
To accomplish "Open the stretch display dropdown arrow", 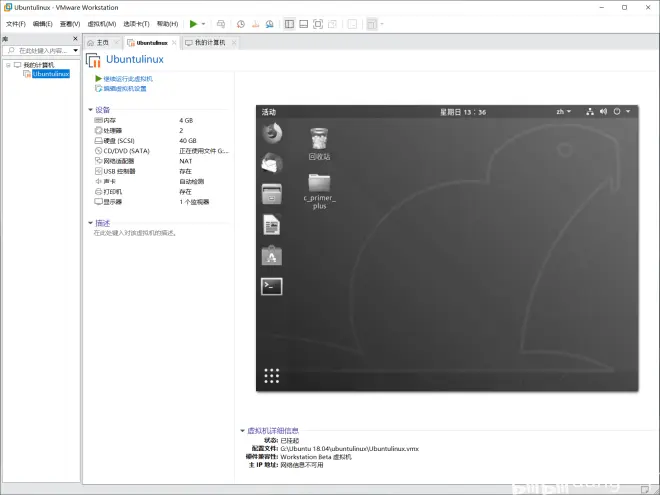I will pyautogui.click(x=382, y=24).
